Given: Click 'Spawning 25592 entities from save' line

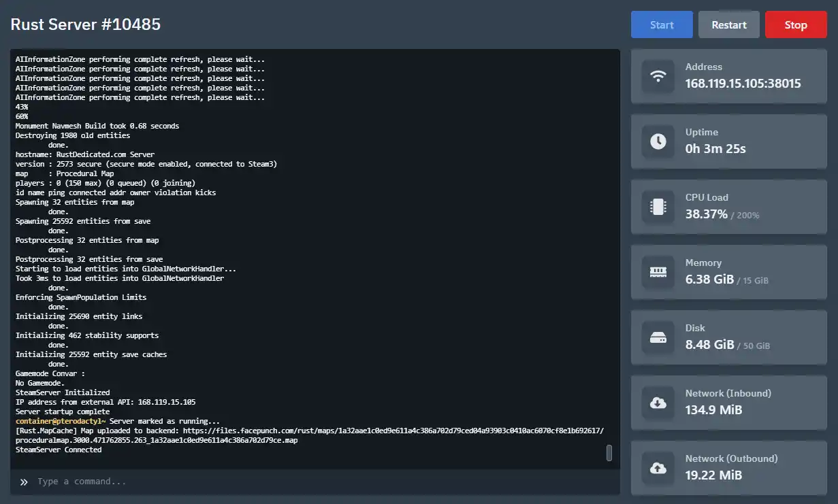Looking at the screenshot, I should click(x=83, y=221).
